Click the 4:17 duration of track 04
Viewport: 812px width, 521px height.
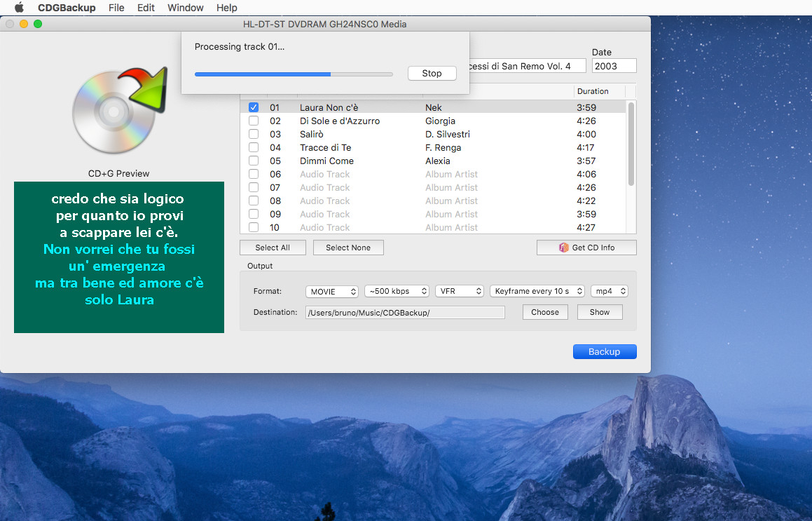pyautogui.click(x=585, y=148)
